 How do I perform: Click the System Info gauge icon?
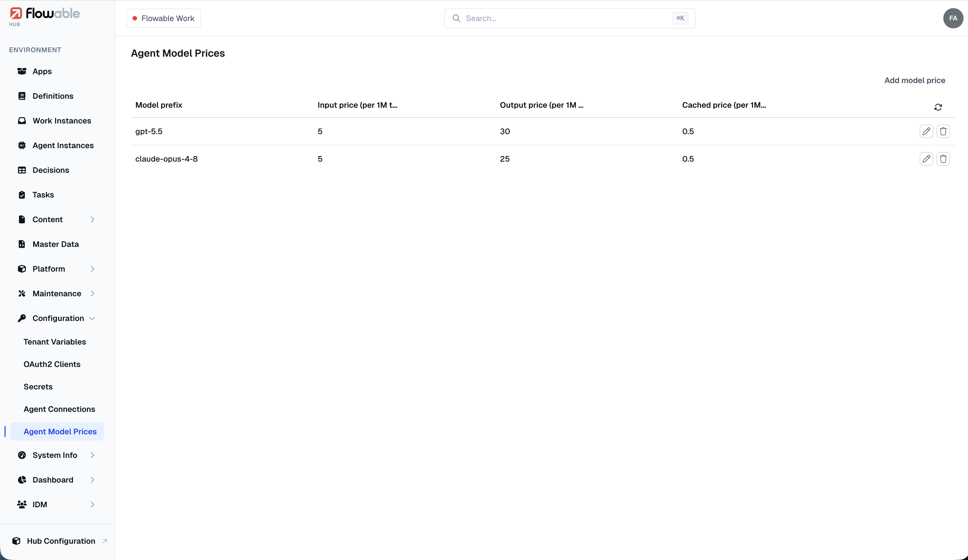click(22, 455)
